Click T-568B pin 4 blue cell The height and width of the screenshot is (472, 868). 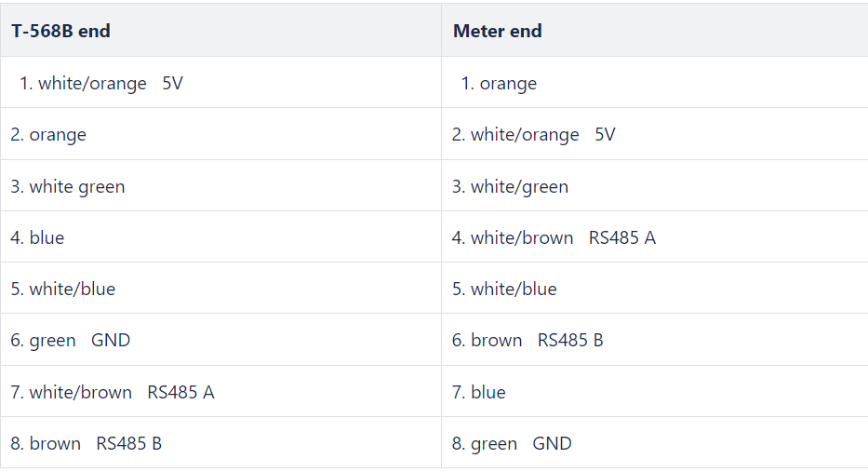coord(37,238)
